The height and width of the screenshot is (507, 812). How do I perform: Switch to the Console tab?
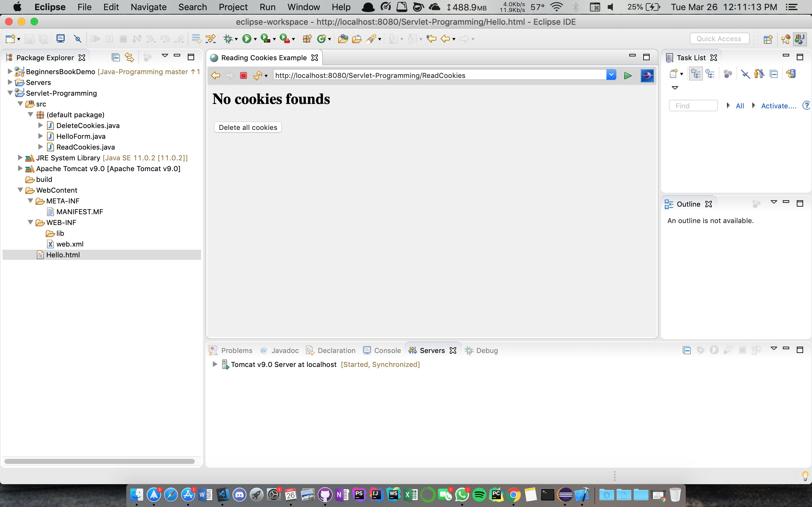387,350
